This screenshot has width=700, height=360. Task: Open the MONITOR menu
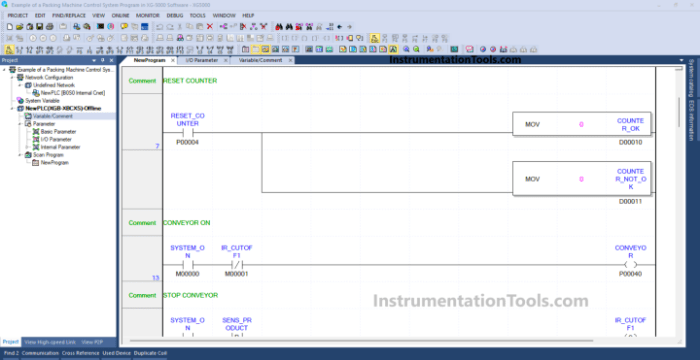click(147, 16)
